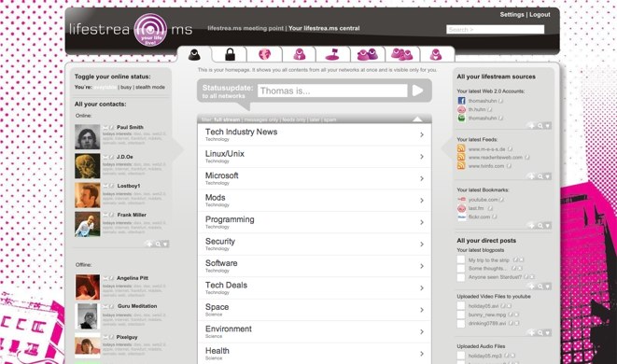Check box beside holiday05.mp3
The width and height of the screenshot is (617, 364).
(x=461, y=356)
